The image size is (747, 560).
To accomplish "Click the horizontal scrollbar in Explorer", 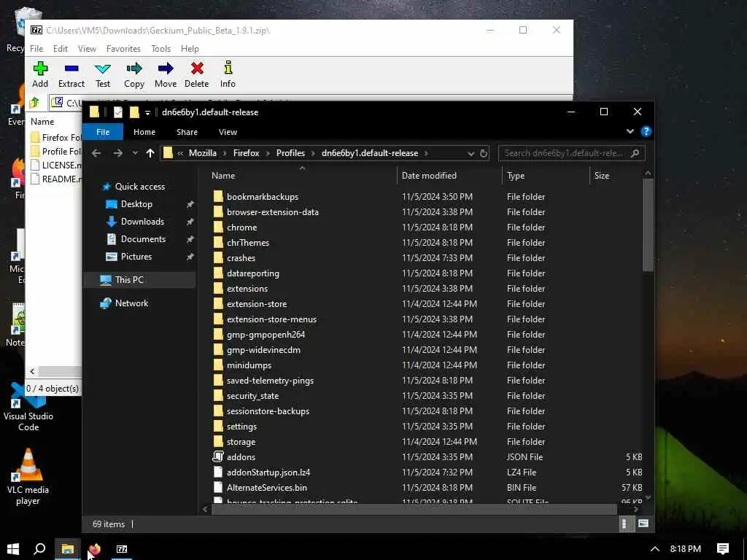I will click(414, 509).
